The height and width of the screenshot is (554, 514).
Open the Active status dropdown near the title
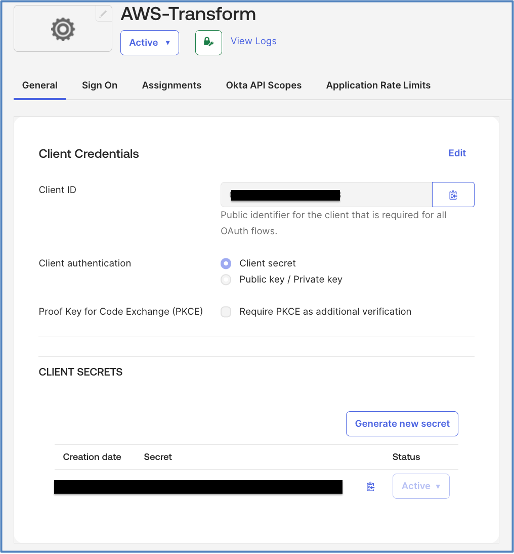point(149,43)
